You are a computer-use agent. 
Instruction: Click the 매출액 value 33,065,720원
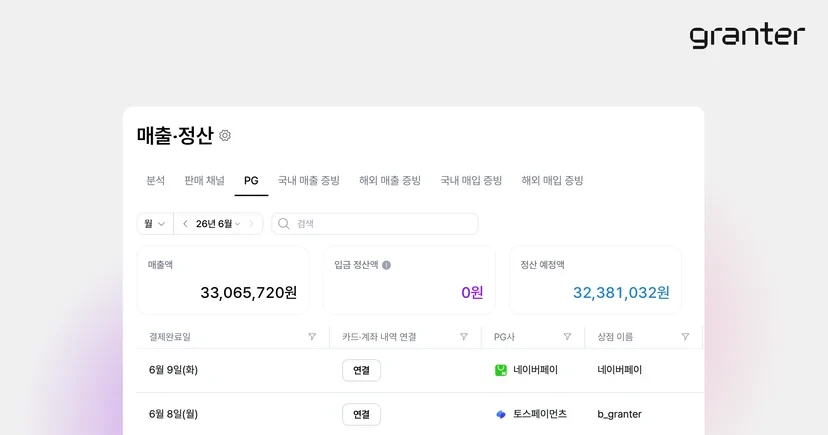pos(249,292)
